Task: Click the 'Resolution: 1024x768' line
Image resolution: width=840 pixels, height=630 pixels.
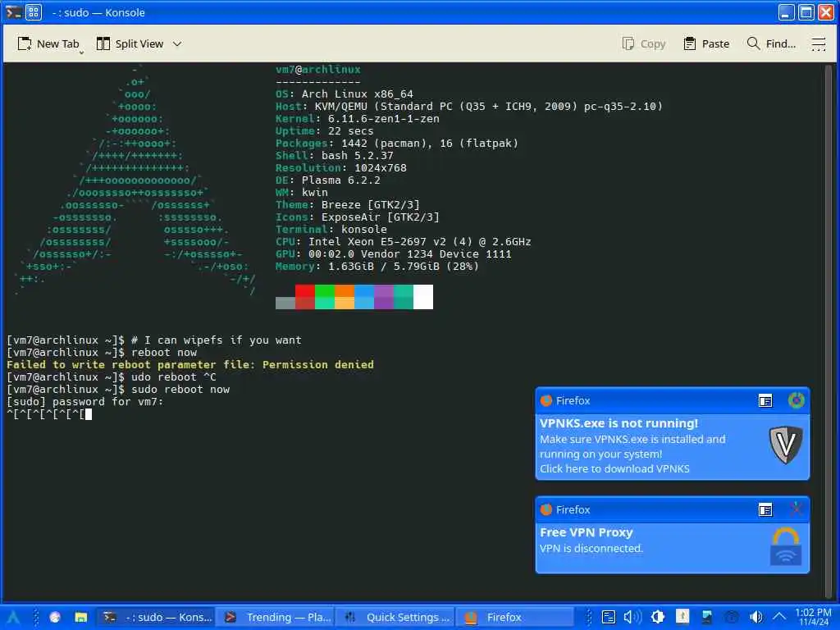Action: coord(341,167)
